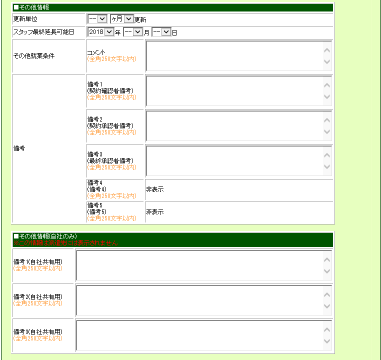Click the 備考1 text area
The height and width of the screenshot is (360, 381).
(x=239, y=91)
